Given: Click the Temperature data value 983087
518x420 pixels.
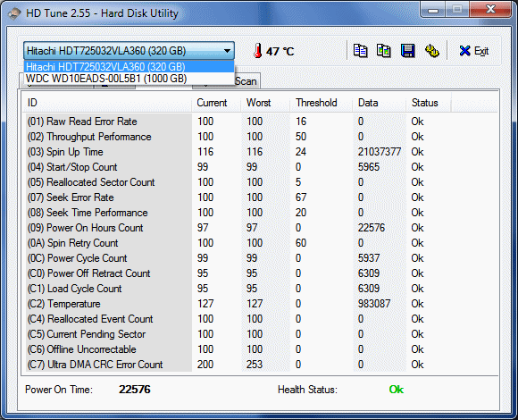Looking at the screenshot, I should (x=374, y=304).
